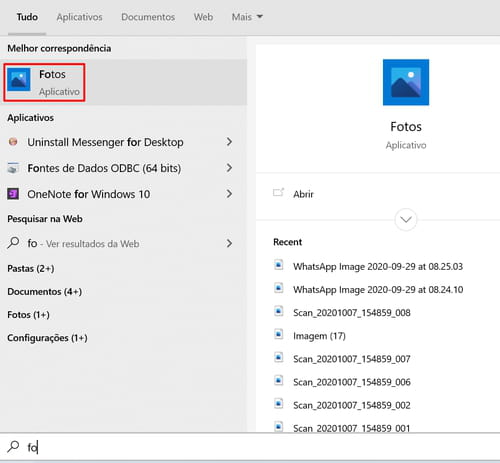Click the Abrir open icon
This screenshot has height=463, width=500.
click(278, 193)
